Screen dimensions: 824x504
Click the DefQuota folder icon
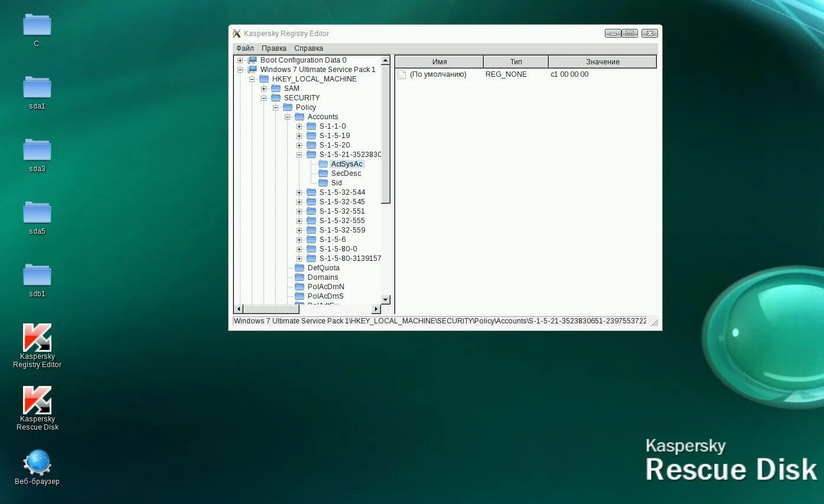pos(299,268)
